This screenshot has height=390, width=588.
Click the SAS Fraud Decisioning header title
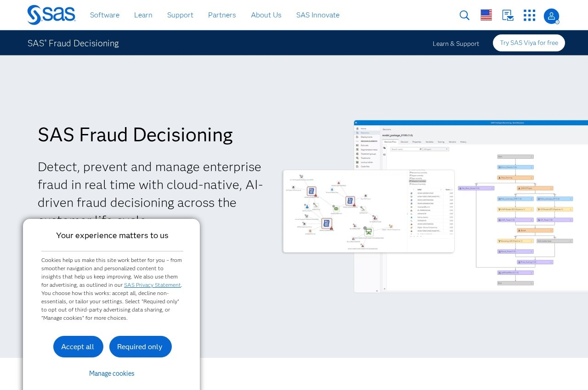(x=73, y=43)
